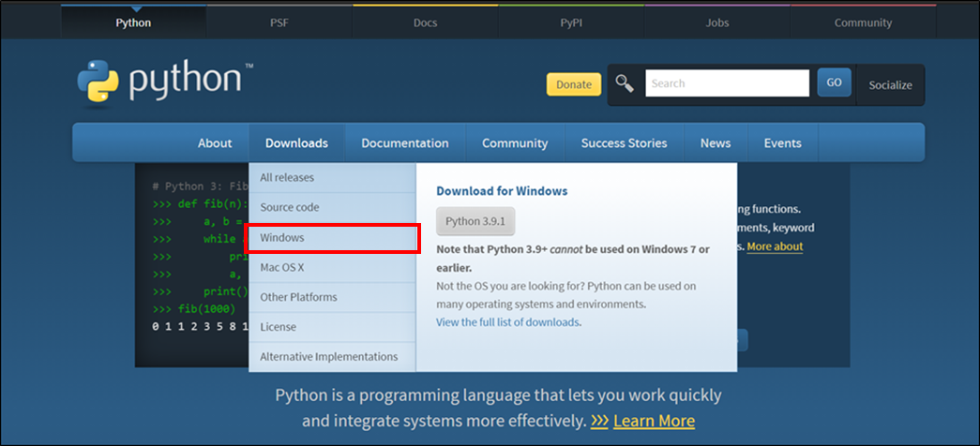The width and height of the screenshot is (980, 446).
Task: Open the Jobs top-level tab
Action: tap(717, 22)
